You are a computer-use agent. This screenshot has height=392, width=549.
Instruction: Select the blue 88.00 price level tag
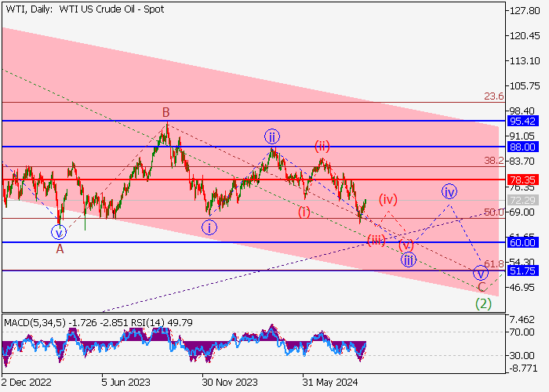(523, 147)
